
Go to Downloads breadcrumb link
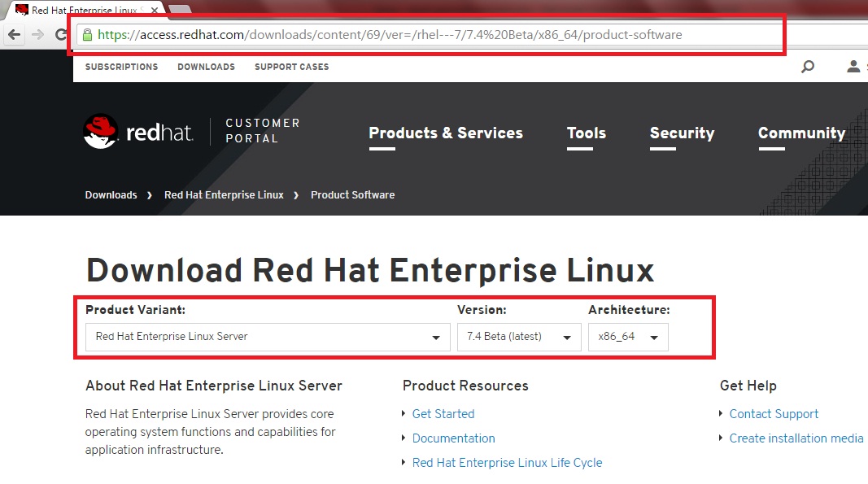coord(111,195)
